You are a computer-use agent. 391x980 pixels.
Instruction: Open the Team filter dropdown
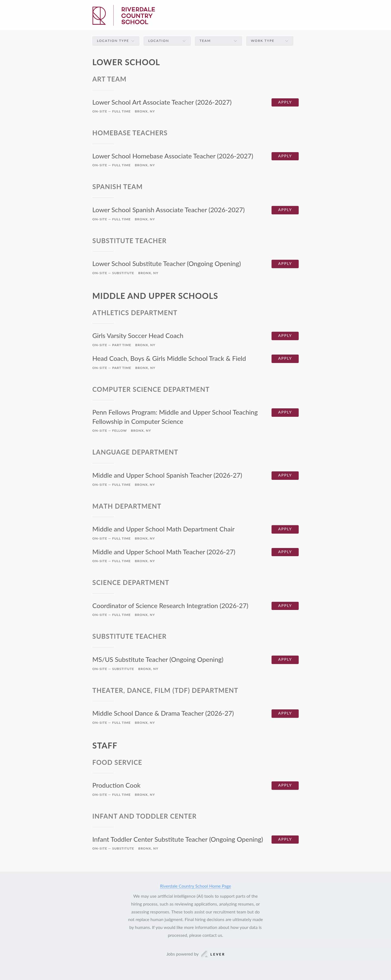(218, 41)
